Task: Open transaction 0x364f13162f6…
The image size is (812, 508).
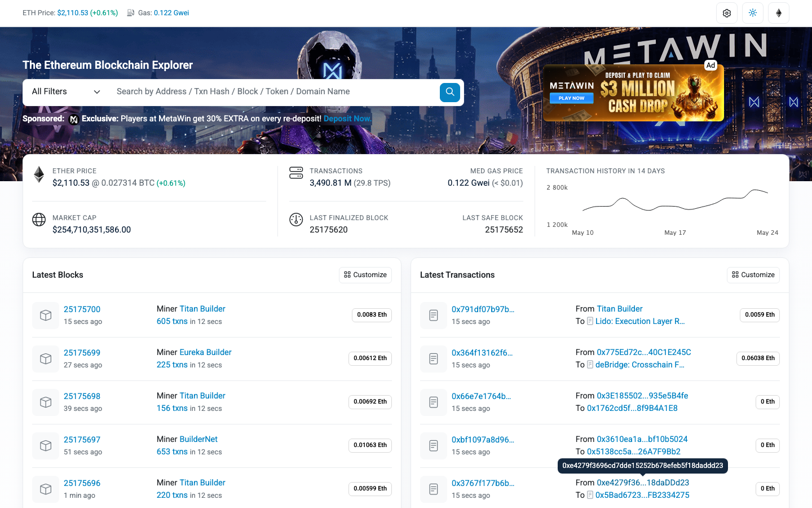Action: (x=482, y=353)
